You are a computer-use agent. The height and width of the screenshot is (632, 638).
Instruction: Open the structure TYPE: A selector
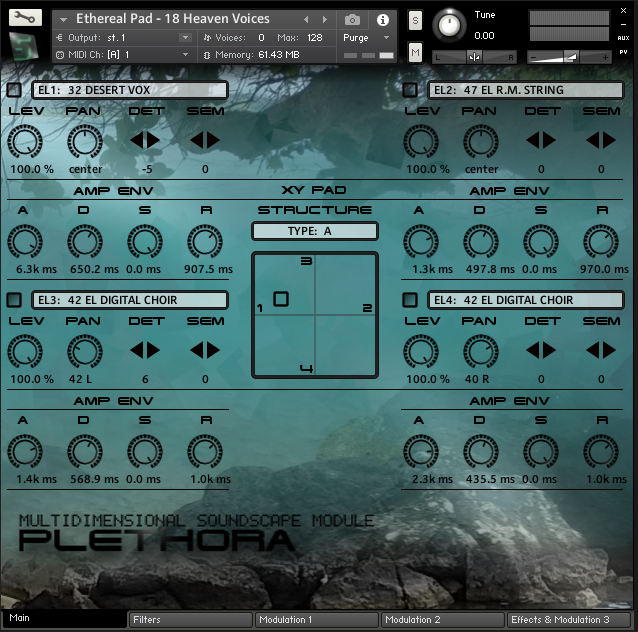(x=315, y=231)
